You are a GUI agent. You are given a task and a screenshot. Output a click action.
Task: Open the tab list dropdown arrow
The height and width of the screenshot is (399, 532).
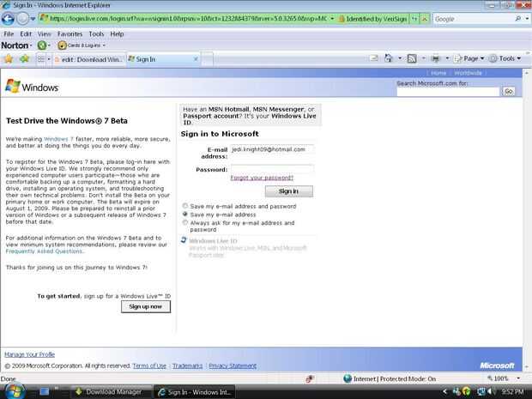point(49,59)
